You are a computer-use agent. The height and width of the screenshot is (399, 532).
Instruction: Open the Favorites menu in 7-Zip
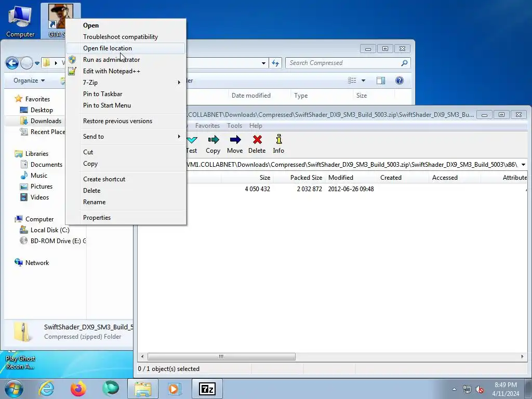pyautogui.click(x=207, y=126)
